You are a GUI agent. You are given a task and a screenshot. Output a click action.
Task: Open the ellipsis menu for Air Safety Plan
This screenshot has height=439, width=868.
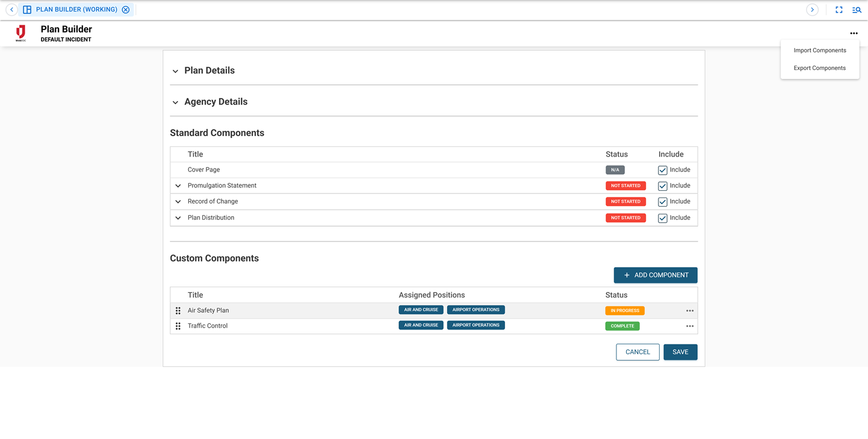pyautogui.click(x=689, y=310)
